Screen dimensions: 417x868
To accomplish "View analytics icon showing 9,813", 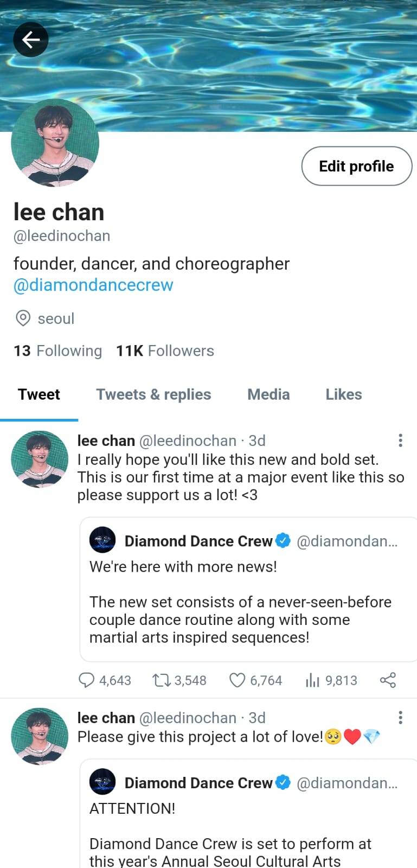I will pos(312,680).
